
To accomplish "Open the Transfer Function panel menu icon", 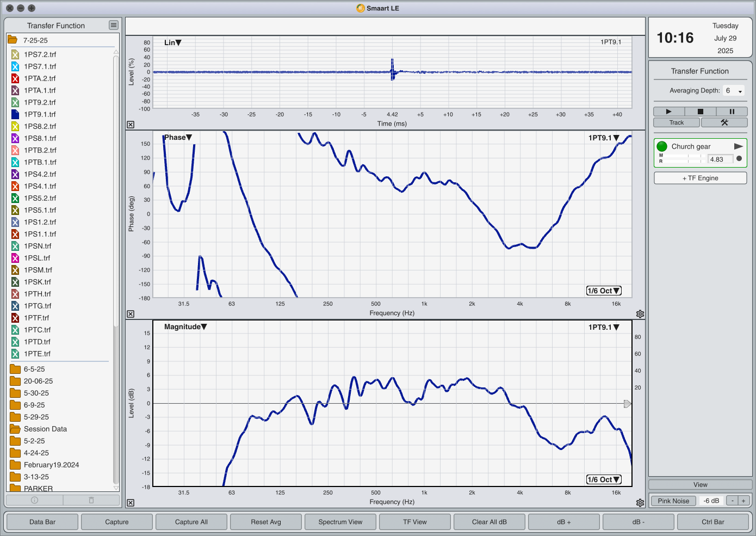I will pyautogui.click(x=113, y=25).
